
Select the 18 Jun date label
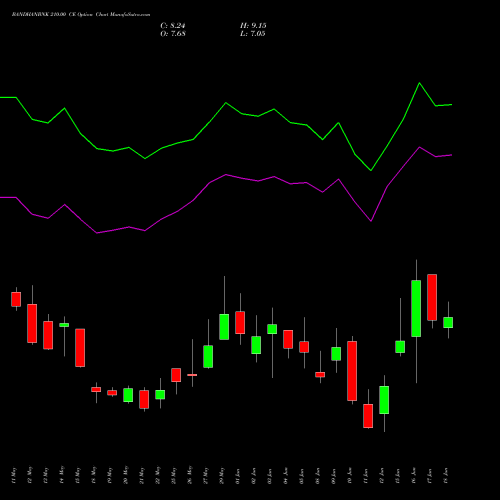(x=446, y=476)
